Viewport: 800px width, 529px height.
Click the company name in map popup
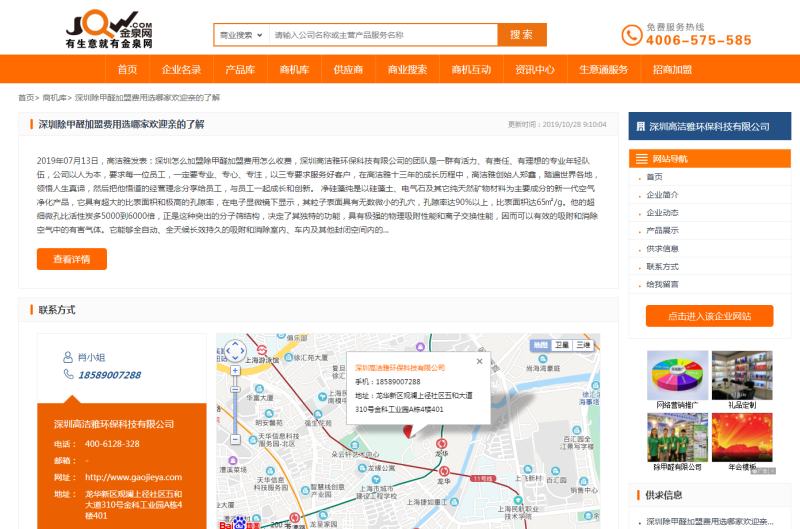(x=399, y=368)
